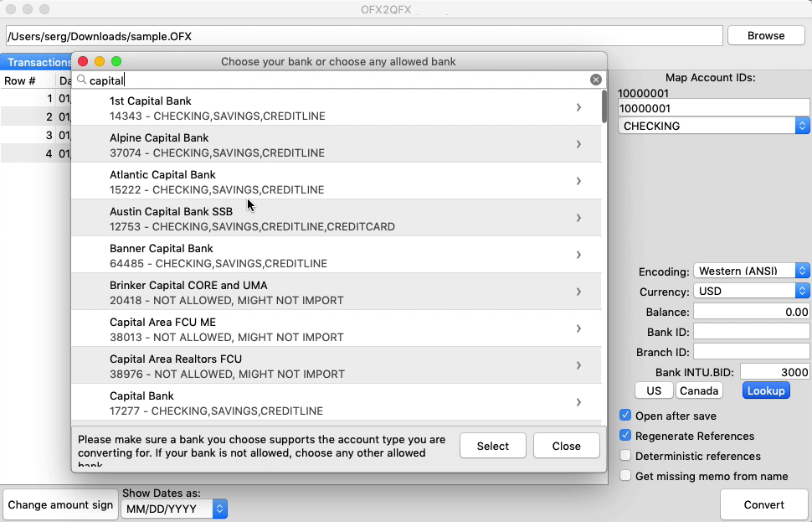Image resolution: width=812 pixels, height=522 pixels.
Task: Click the bank list scrollbar thumb
Action: [604, 106]
